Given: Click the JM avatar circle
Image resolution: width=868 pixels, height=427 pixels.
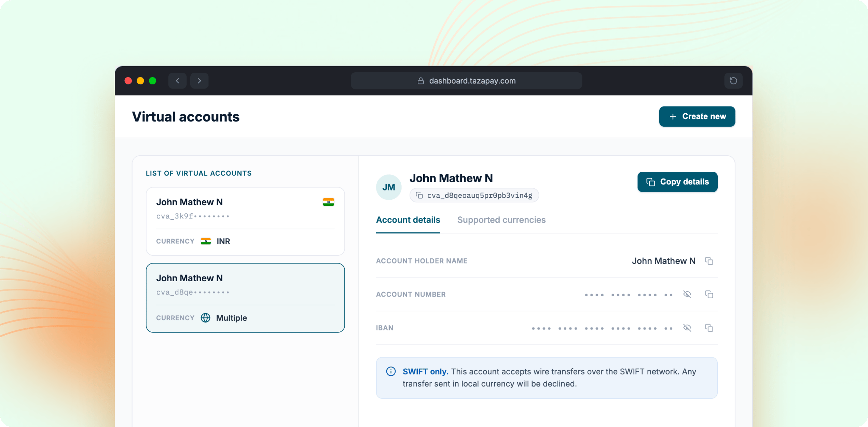Looking at the screenshot, I should (x=389, y=187).
